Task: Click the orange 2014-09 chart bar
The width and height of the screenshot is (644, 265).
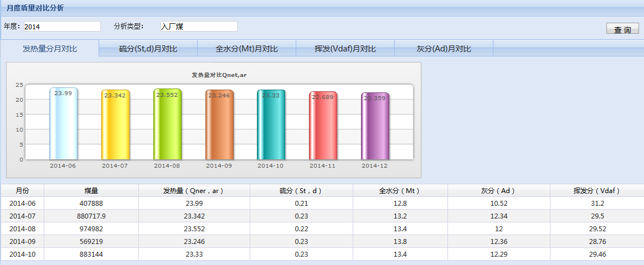Action: pos(219,126)
